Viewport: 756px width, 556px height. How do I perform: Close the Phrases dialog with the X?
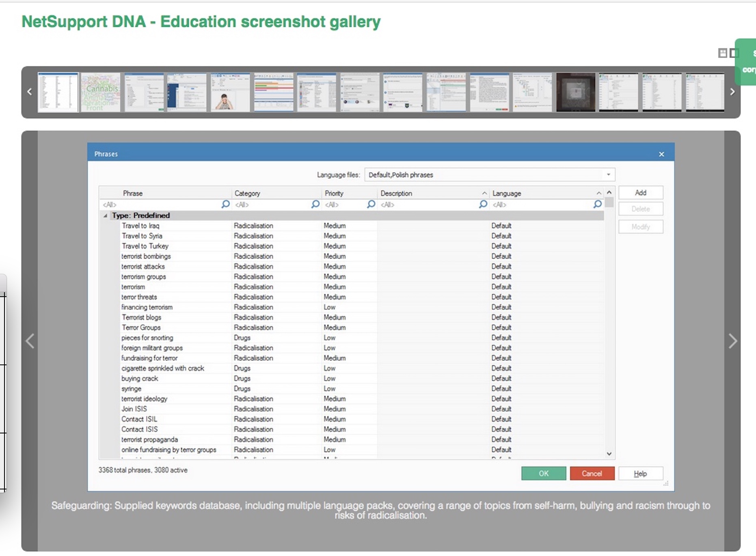coord(661,154)
